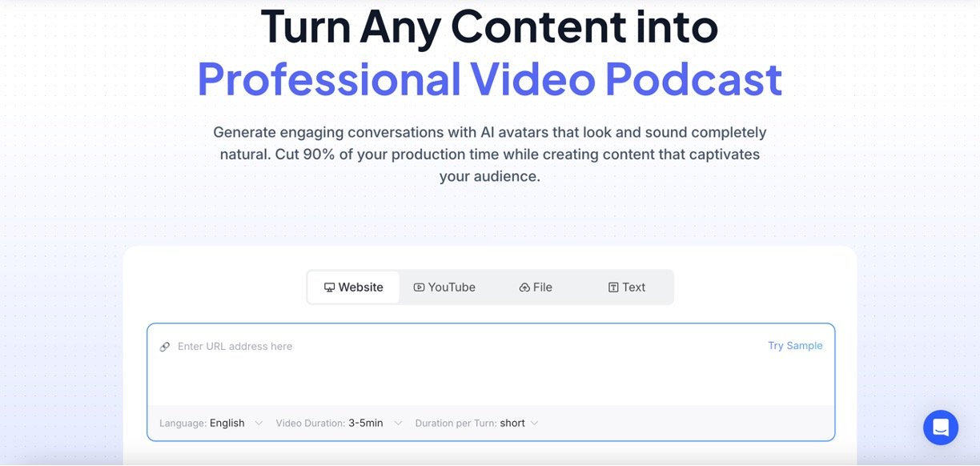Expand the chevron next to short
Viewport: 980px width, 466px height.
(535, 423)
